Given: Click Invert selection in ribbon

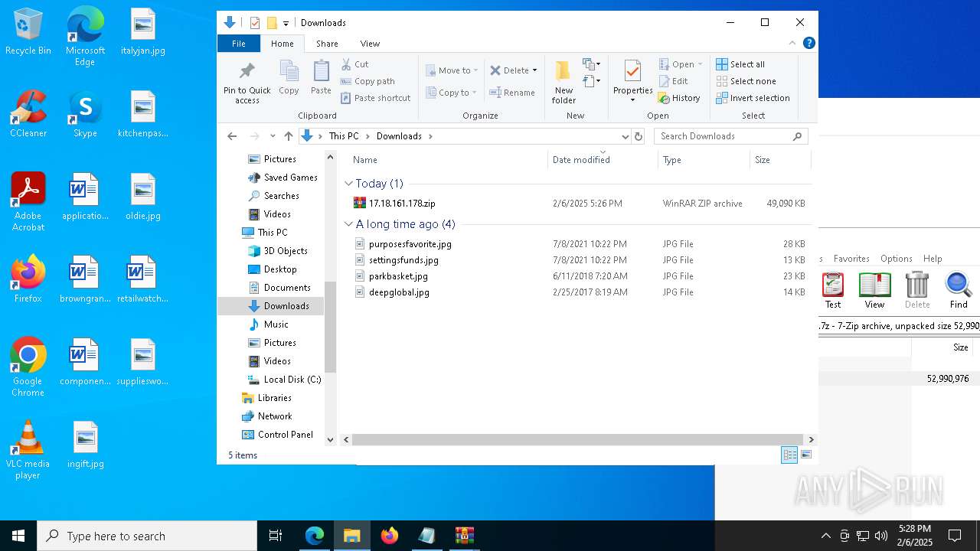Looking at the screenshot, I should pyautogui.click(x=753, y=98).
